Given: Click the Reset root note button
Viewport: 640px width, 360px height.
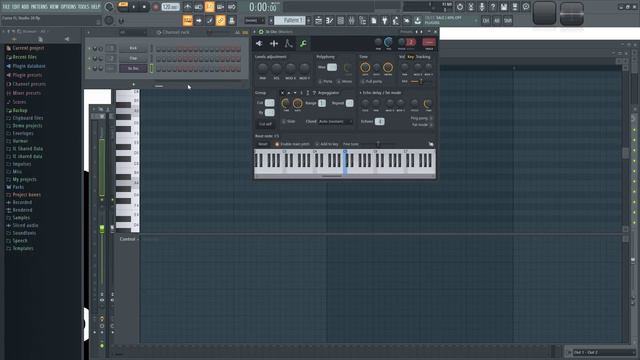Looking at the screenshot, I should pos(263,144).
